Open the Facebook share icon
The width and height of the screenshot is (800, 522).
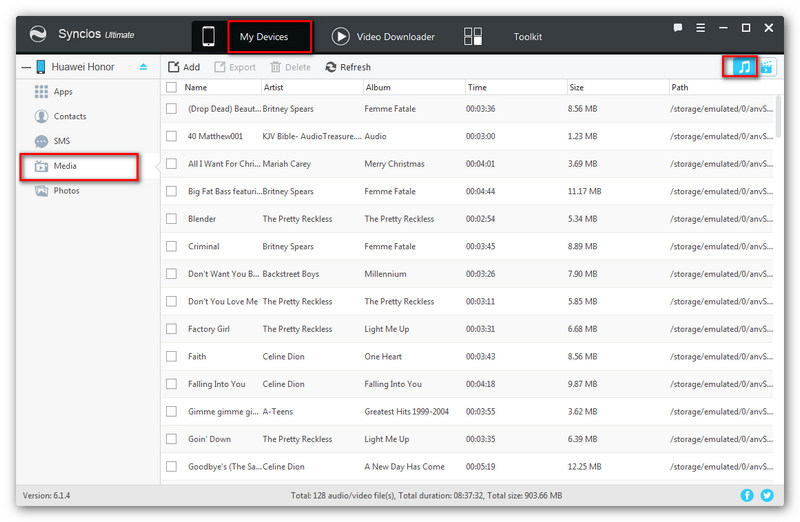click(747, 495)
